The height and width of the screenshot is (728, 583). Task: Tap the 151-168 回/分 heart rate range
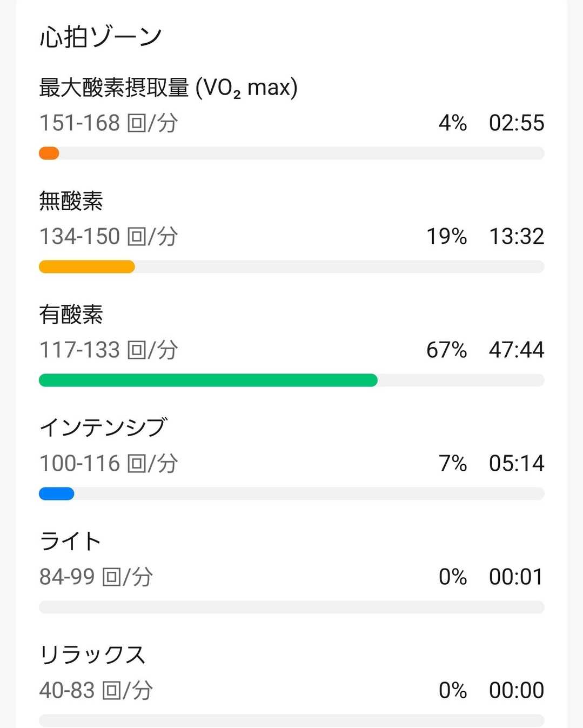click(x=109, y=123)
